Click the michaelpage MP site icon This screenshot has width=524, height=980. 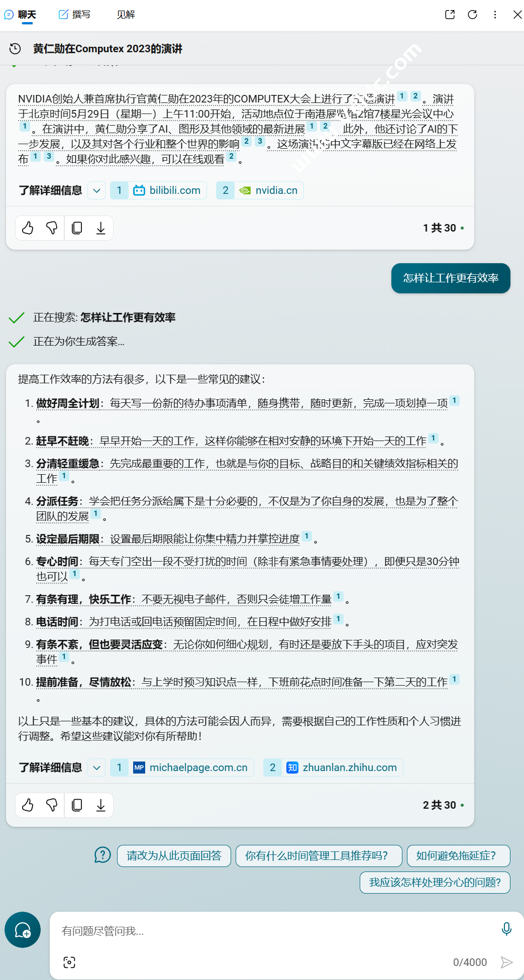click(x=139, y=768)
